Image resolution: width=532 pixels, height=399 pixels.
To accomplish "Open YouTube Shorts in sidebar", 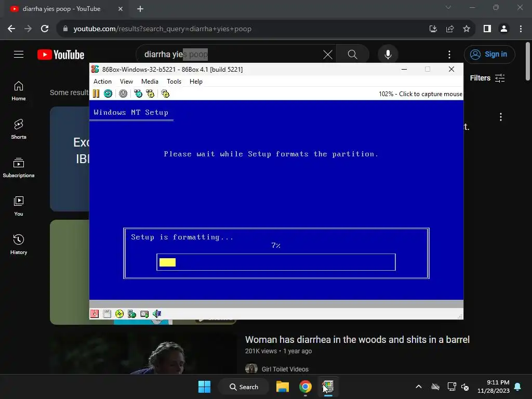I will coord(19,129).
